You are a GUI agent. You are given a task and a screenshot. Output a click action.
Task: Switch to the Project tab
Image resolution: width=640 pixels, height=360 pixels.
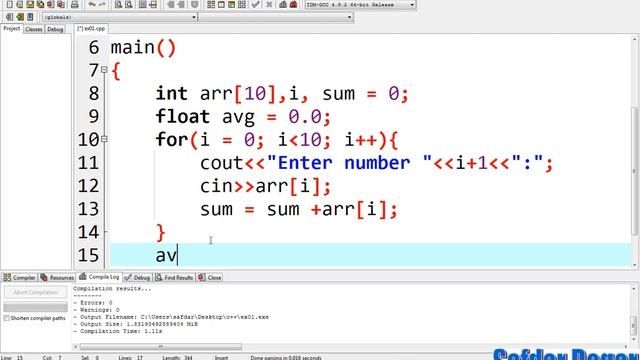click(x=11, y=29)
